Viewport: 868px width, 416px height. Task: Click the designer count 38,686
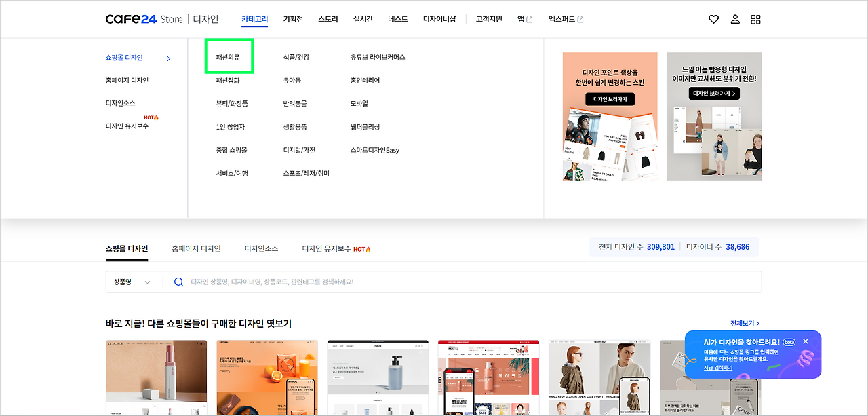[738, 247]
